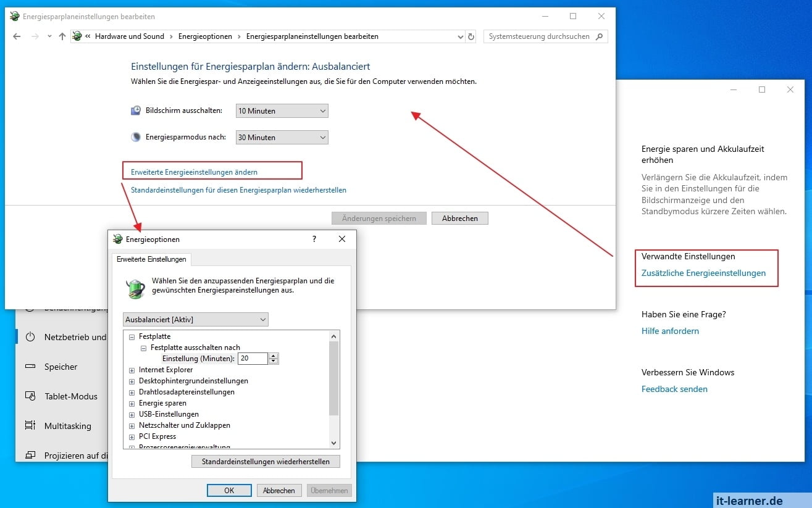Open the Ausbalanciert [Aktiv] plan dropdown

pyautogui.click(x=196, y=320)
